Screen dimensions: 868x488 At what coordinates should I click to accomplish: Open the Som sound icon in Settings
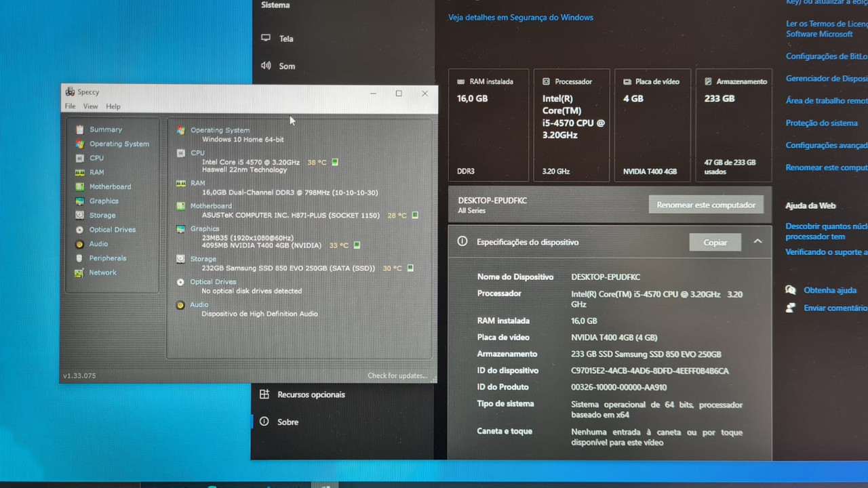click(266, 66)
